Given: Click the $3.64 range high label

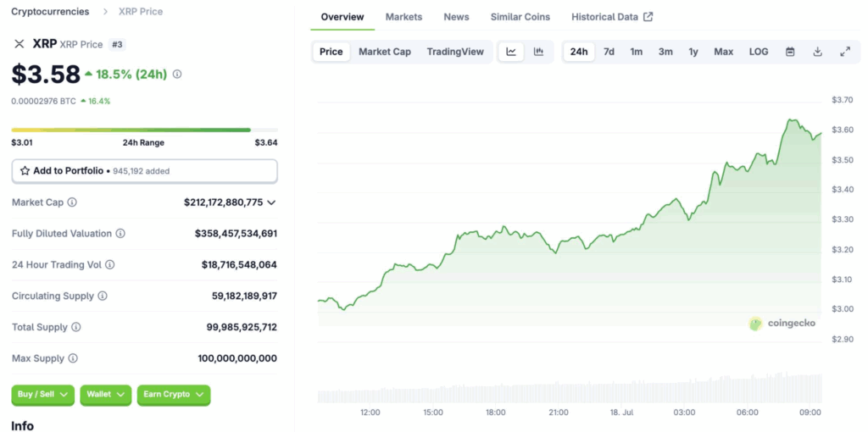Looking at the screenshot, I should click(266, 142).
